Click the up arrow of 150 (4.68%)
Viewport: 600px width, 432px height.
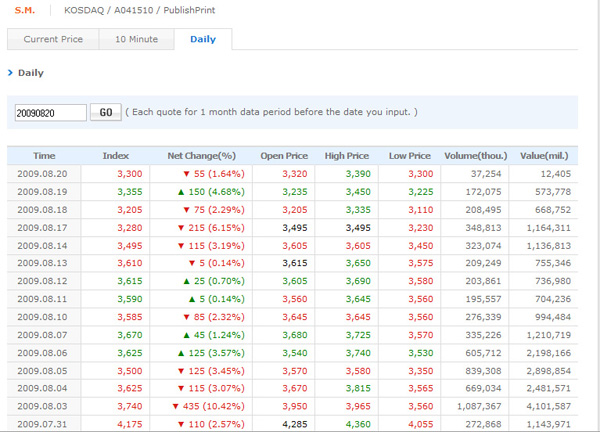point(181,192)
